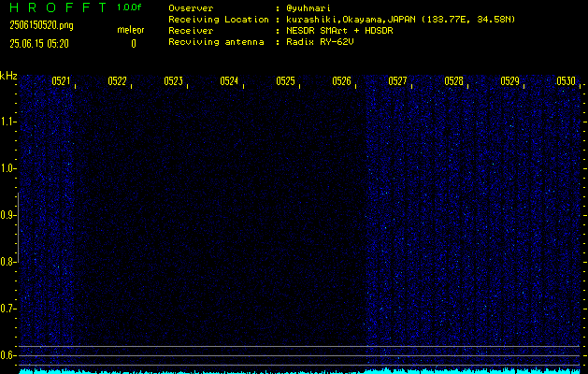
Task: Click the NESDR SMArt + HDSDR text
Action: point(339,31)
